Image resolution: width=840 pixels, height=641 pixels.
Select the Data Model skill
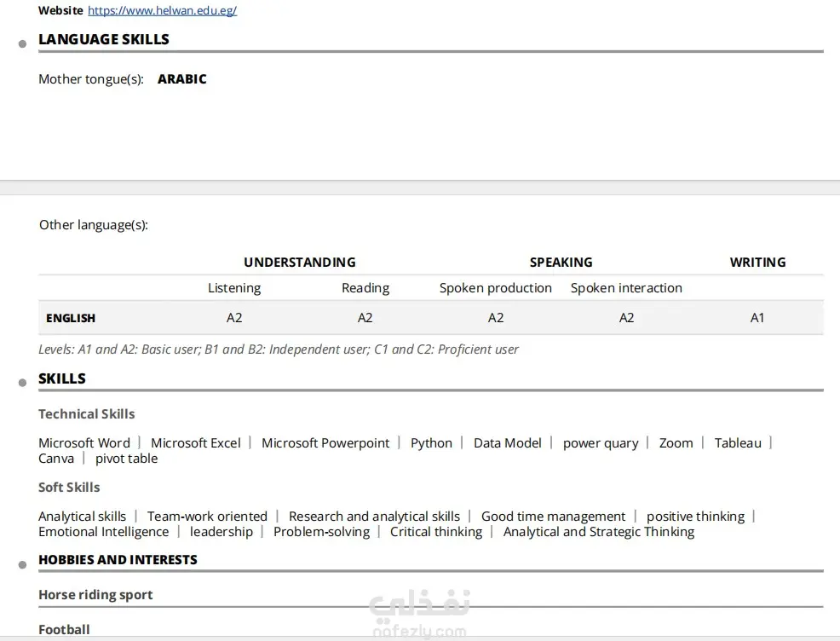click(x=507, y=443)
